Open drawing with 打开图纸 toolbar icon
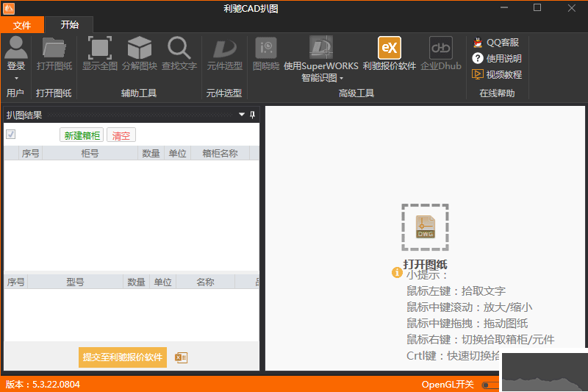588x392 pixels. coord(54,48)
